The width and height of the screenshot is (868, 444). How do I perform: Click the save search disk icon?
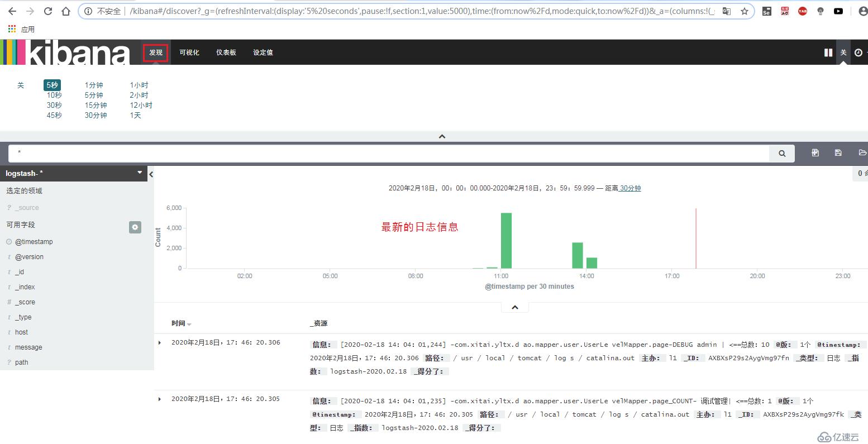click(x=838, y=152)
